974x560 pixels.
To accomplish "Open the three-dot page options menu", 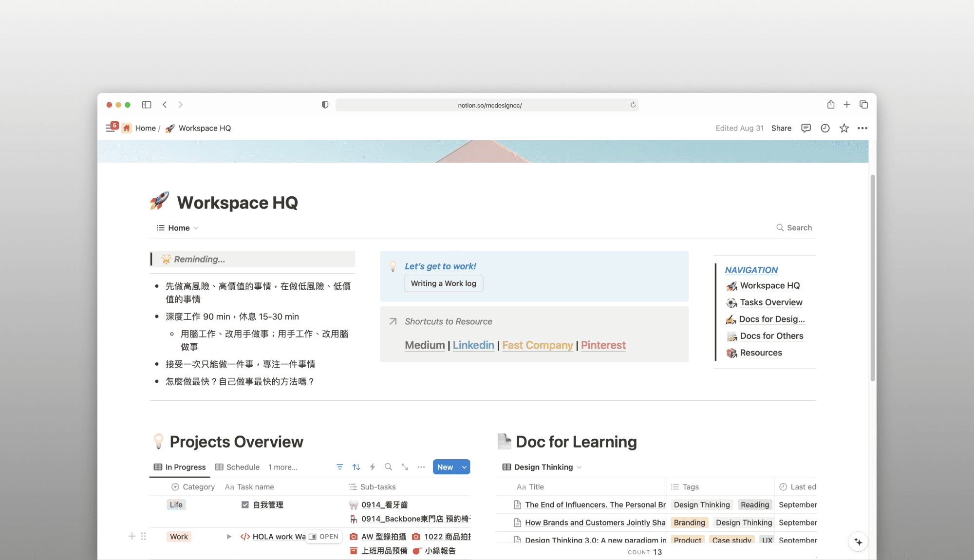I will [862, 128].
